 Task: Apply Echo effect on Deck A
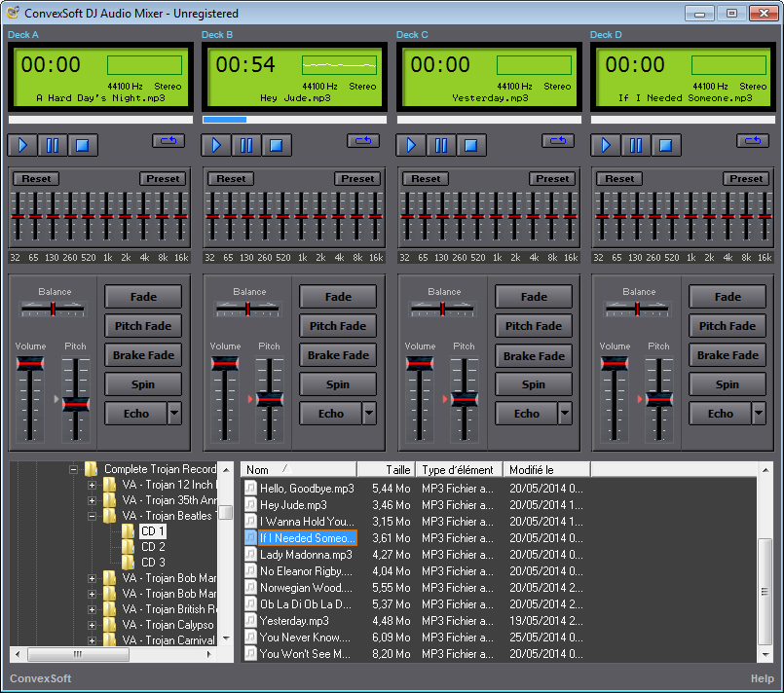click(136, 414)
